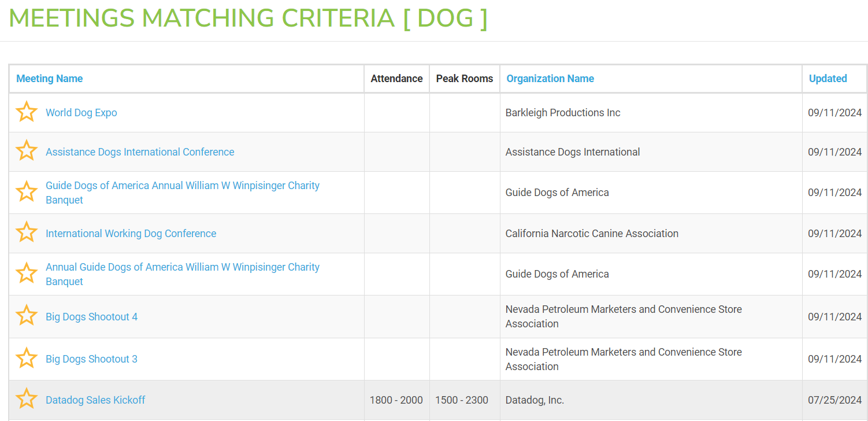Open Datadog Sales Kickoff meeting link

pyautogui.click(x=95, y=400)
